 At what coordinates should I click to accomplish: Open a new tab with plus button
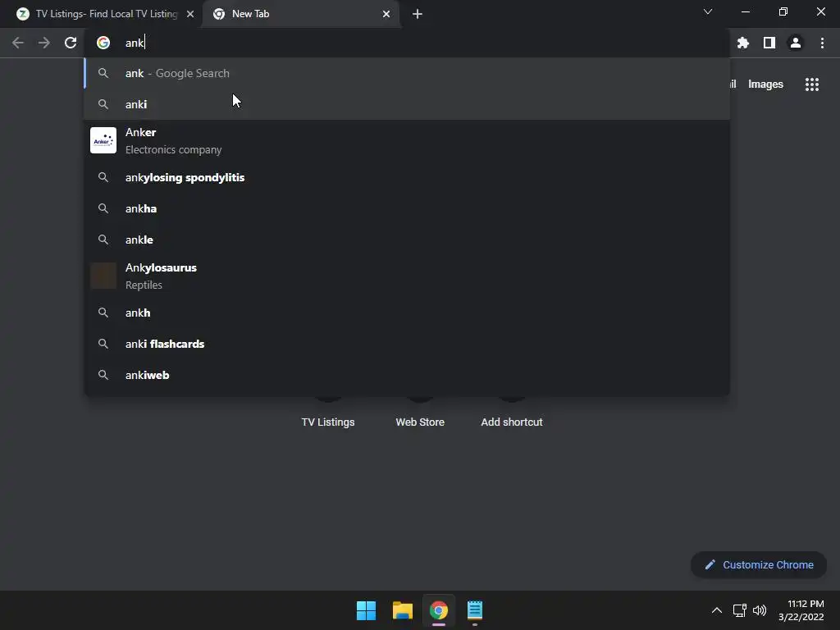[x=418, y=14]
